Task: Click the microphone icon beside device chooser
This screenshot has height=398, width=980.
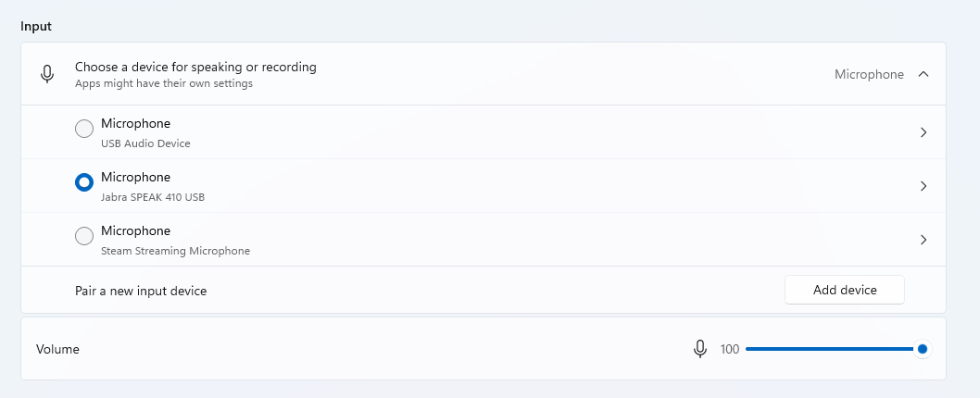Action: [47, 74]
